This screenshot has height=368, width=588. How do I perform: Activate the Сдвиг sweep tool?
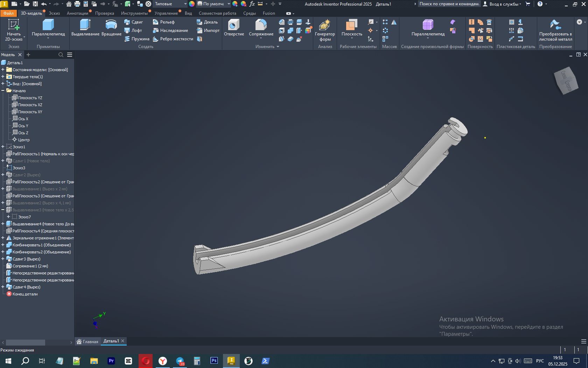point(133,22)
